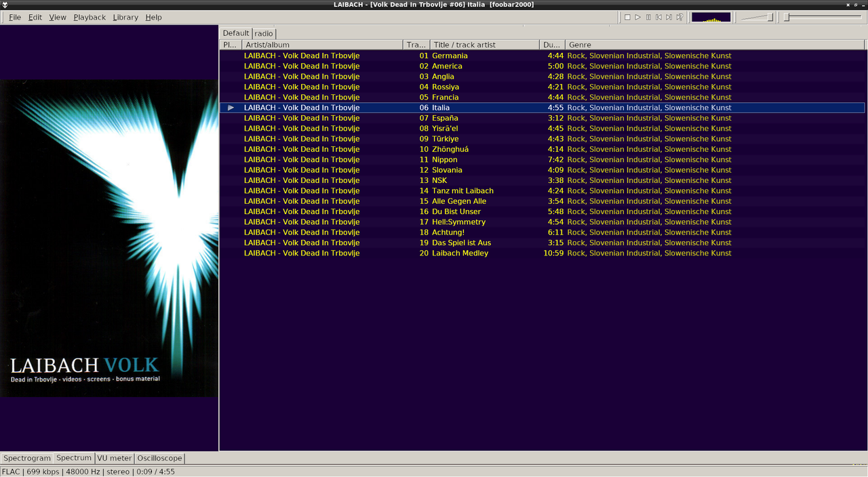Screen dimensions: 868x477
Task: Pause the current track
Action: [648, 17]
